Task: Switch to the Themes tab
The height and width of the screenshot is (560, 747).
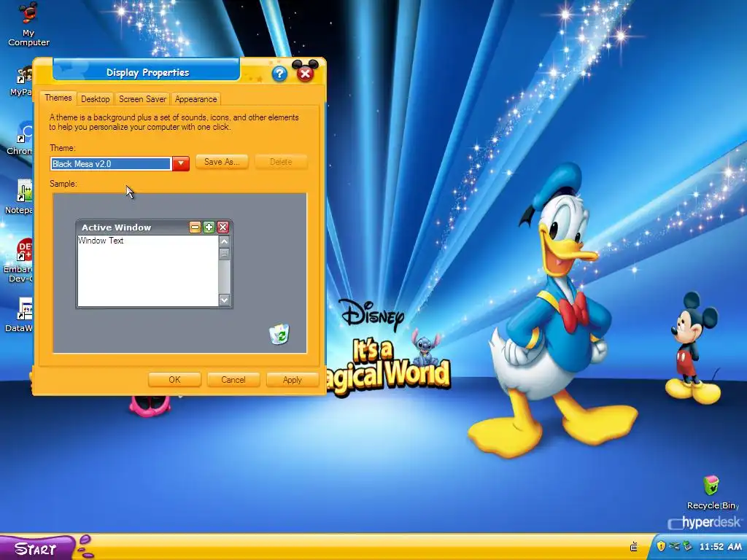Action: (58, 98)
